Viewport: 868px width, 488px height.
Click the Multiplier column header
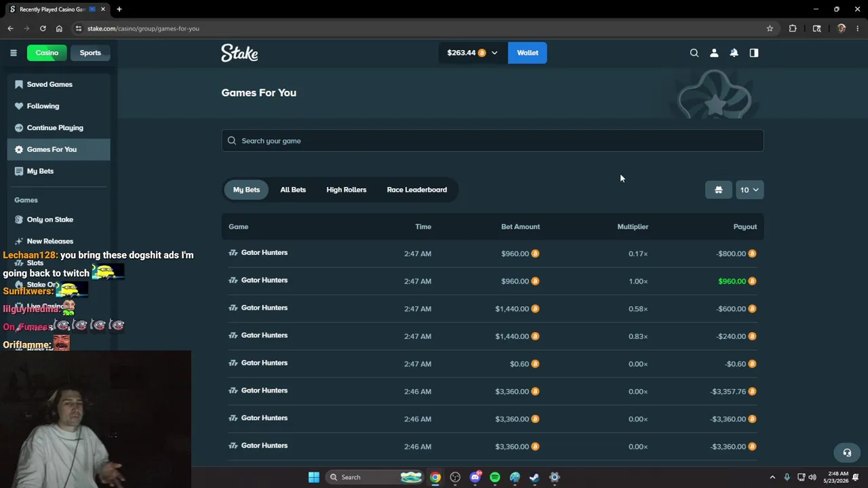[x=633, y=226]
